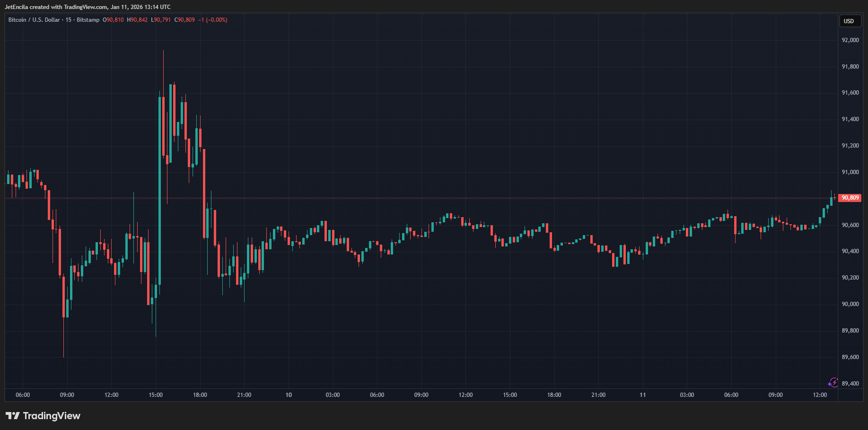This screenshot has height=430, width=868.
Task: Click the -1 (-0.00%) change value
Action: (x=213, y=20)
